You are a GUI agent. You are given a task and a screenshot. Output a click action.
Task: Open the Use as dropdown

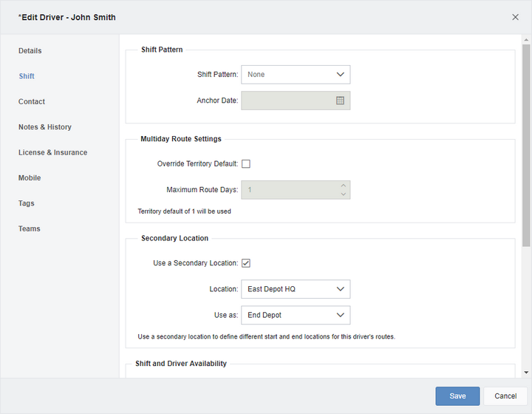point(296,315)
